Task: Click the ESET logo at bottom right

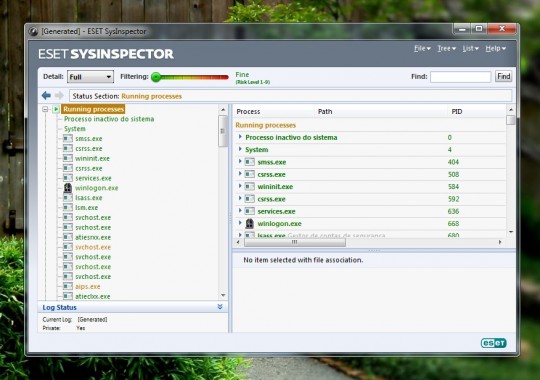Action: click(494, 343)
